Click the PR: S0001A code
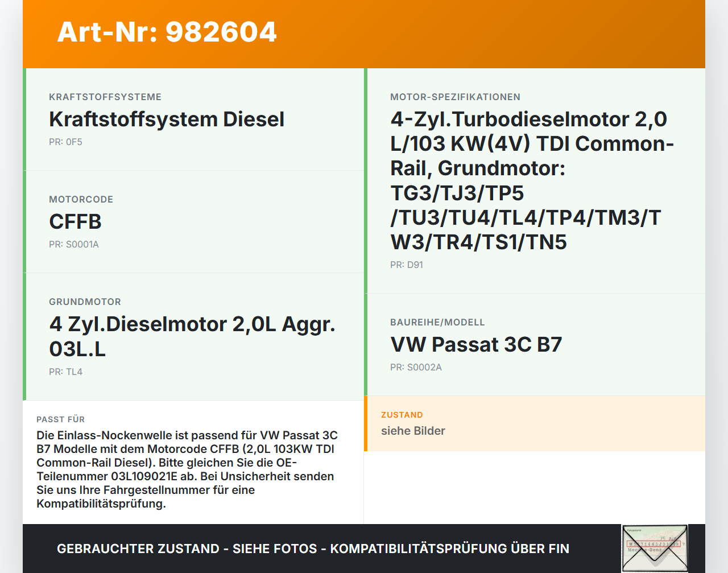The height and width of the screenshot is (573, 728). click(x=74, y=245)
